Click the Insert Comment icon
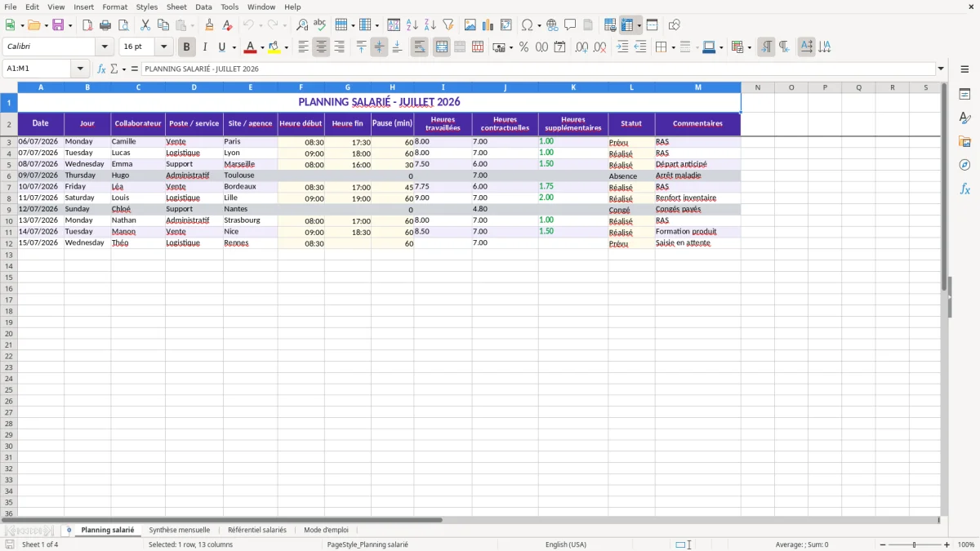This screenshot has height=551, width=980. pos(571,25)
